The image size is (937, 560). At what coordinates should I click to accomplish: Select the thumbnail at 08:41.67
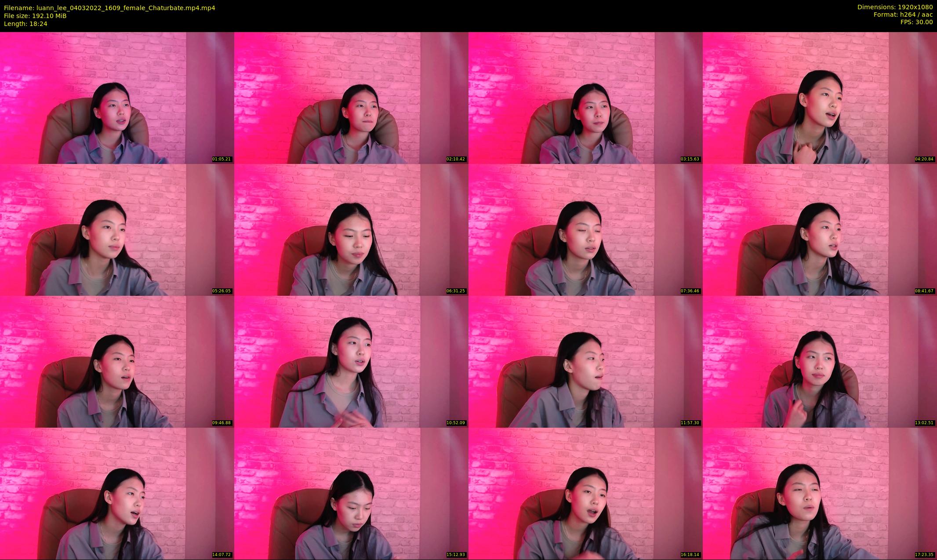[820, 229]
